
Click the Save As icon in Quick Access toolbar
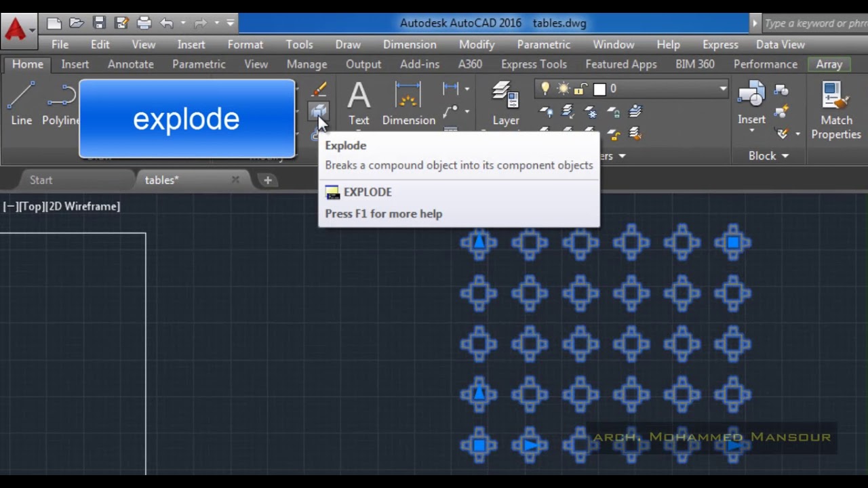[121, 23]
